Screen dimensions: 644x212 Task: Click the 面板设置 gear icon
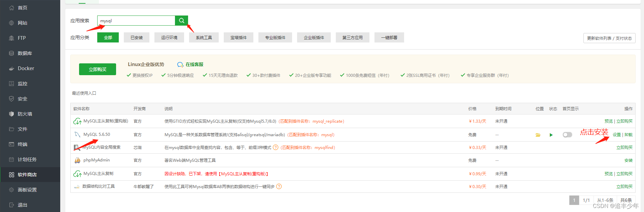coord(11,190)
